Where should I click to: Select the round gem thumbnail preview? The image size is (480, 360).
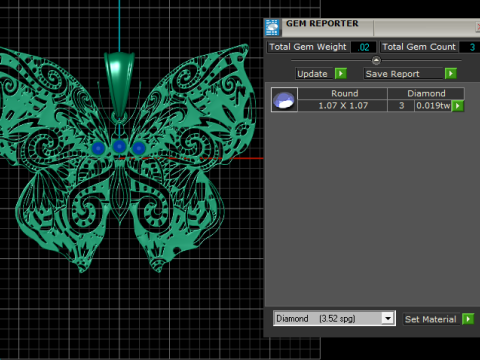(284, 100)
